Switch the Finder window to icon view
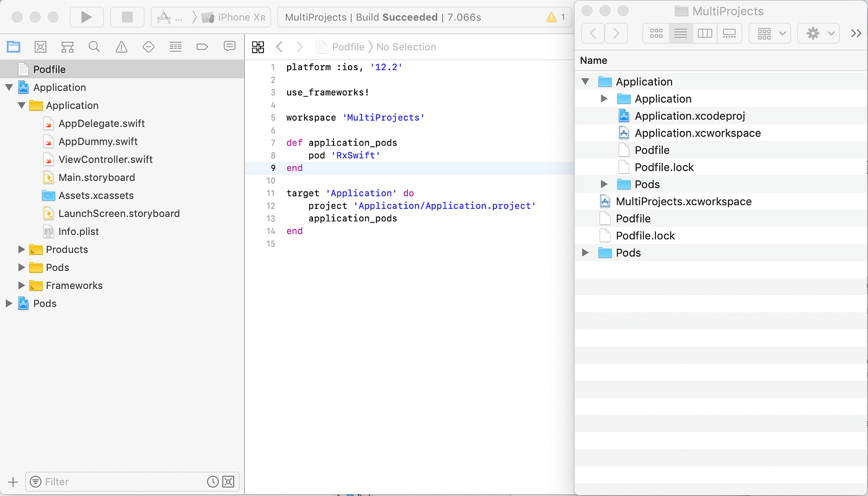The width and height of the screenshot is (868, 496). tap(656, 33)
